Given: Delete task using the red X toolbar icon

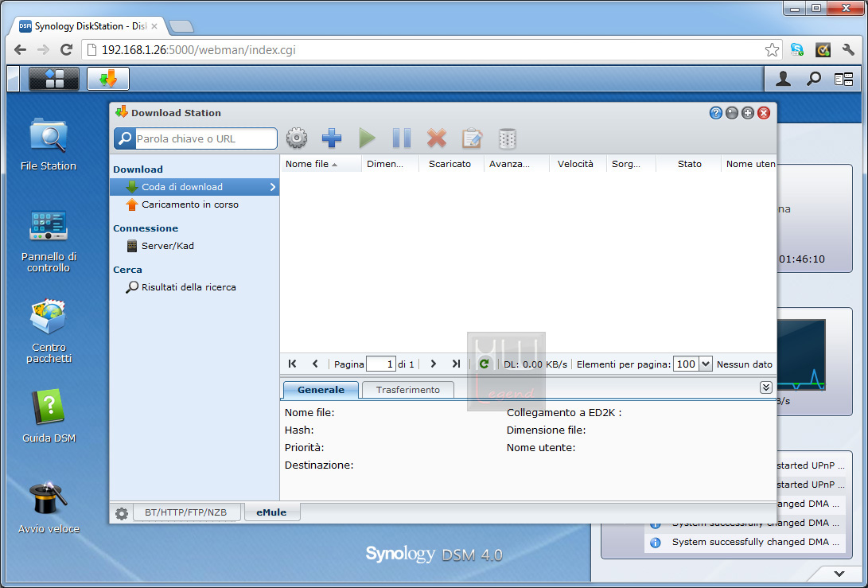Looking at the screenshot, I should (x=436, y=138).
